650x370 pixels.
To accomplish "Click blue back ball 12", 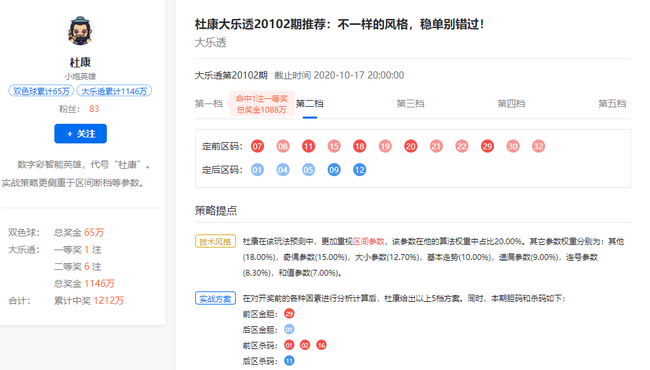I will pos(359,170).
